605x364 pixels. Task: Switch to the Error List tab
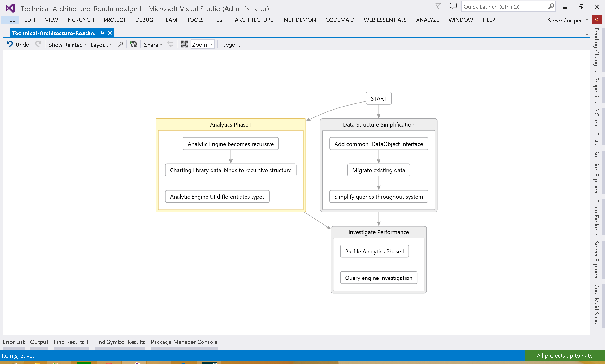coord(13,342)
